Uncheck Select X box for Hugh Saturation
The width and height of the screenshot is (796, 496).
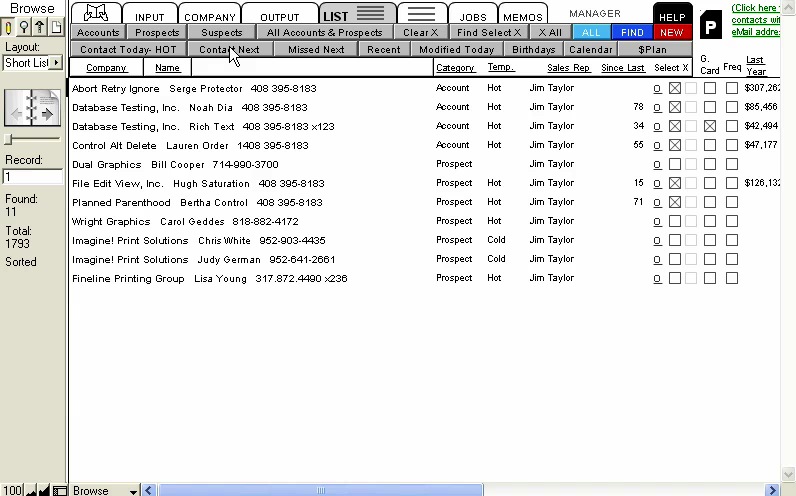tap(675, 183)
